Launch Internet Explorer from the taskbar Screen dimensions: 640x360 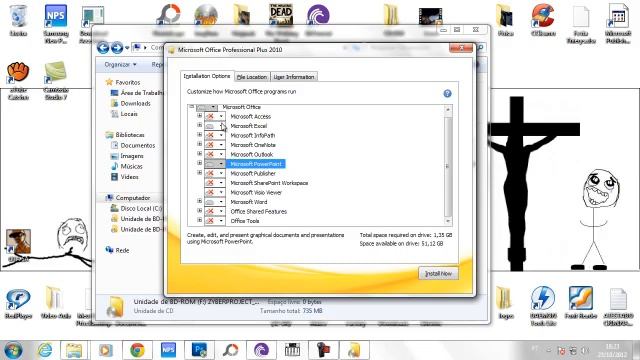pos(45,350)
